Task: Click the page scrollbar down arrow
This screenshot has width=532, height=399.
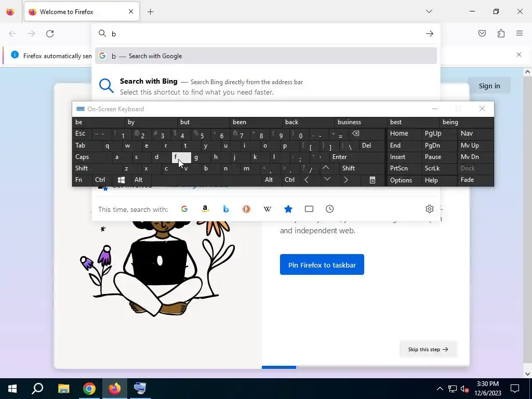Action: pyautogui.click(x=528, y=374)
